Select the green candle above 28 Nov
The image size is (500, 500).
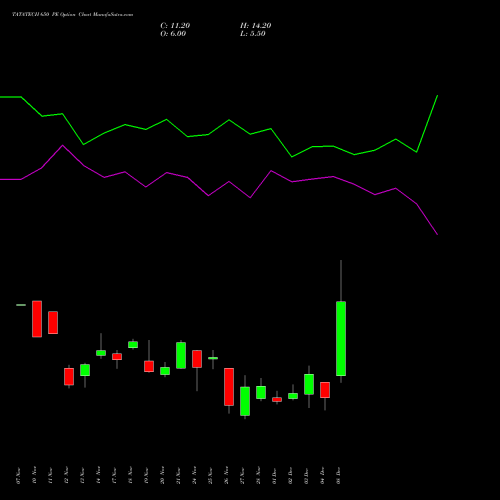click(x=261, y=392)
